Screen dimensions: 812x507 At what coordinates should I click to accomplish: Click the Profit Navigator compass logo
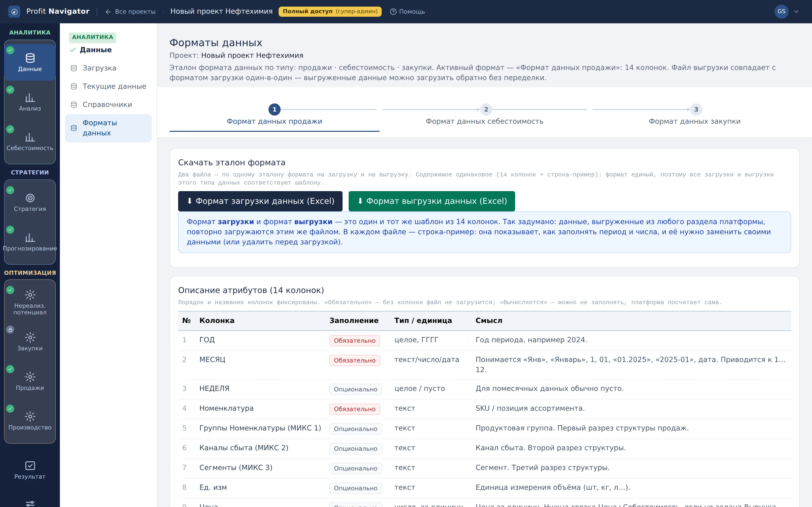point(14,11)
